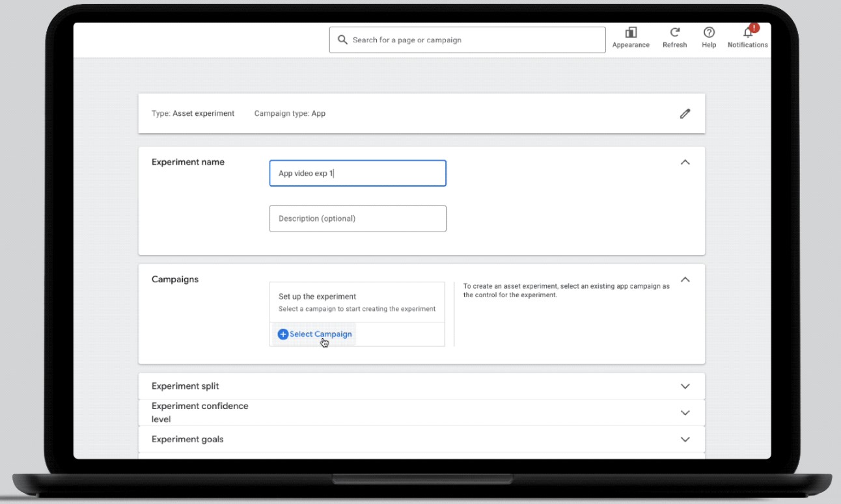Open the Notifications bell
841x504 pixels.
click(747, 34)
